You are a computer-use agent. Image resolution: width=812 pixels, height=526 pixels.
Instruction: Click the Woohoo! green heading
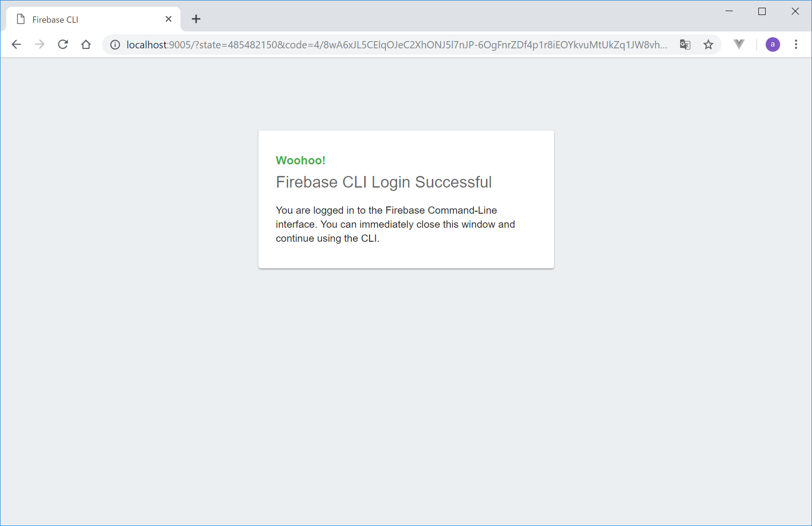(x=300, y=161)
